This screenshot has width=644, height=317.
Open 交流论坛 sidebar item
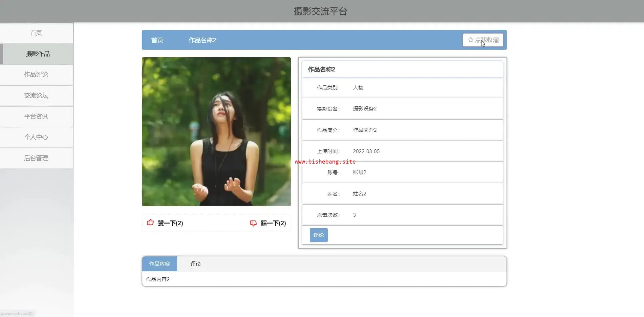pos(36,96)
